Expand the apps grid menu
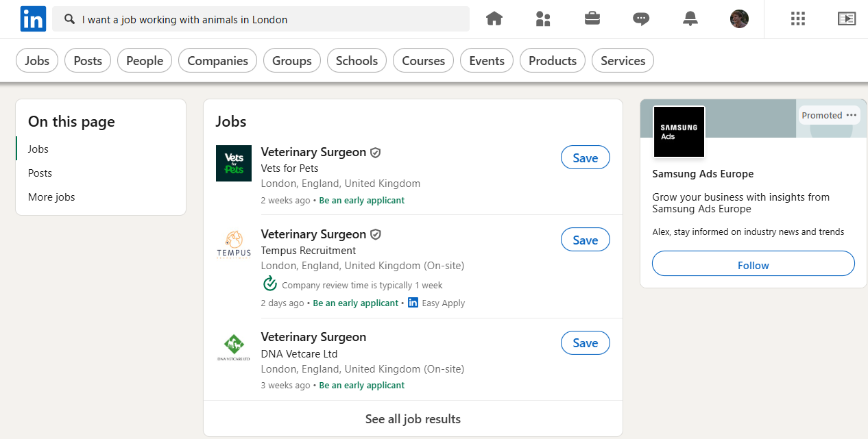868x439 pixels. 798,19
